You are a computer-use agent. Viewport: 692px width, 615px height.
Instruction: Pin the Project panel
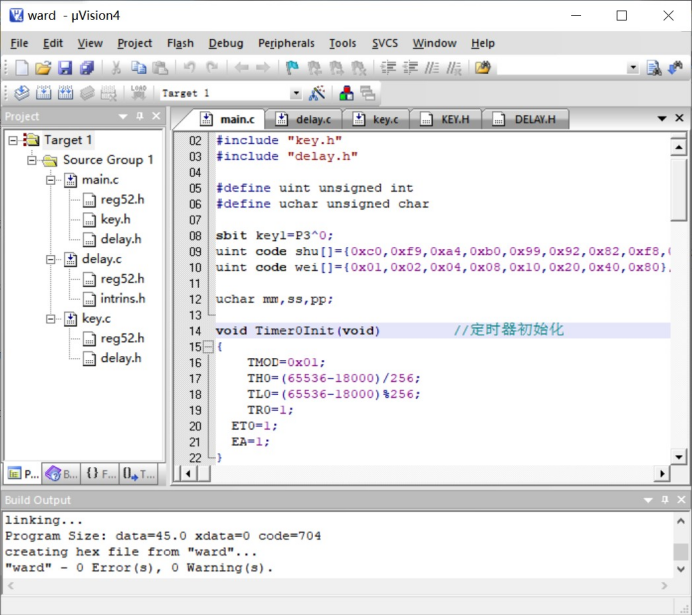140,116
